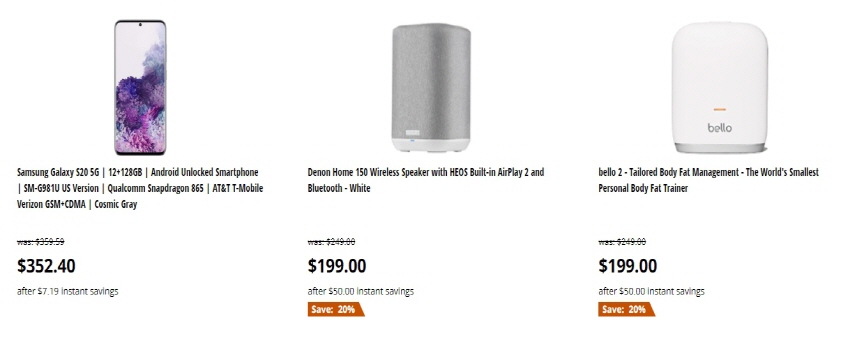Click the $352.40 Samsung price

[46, 266]
